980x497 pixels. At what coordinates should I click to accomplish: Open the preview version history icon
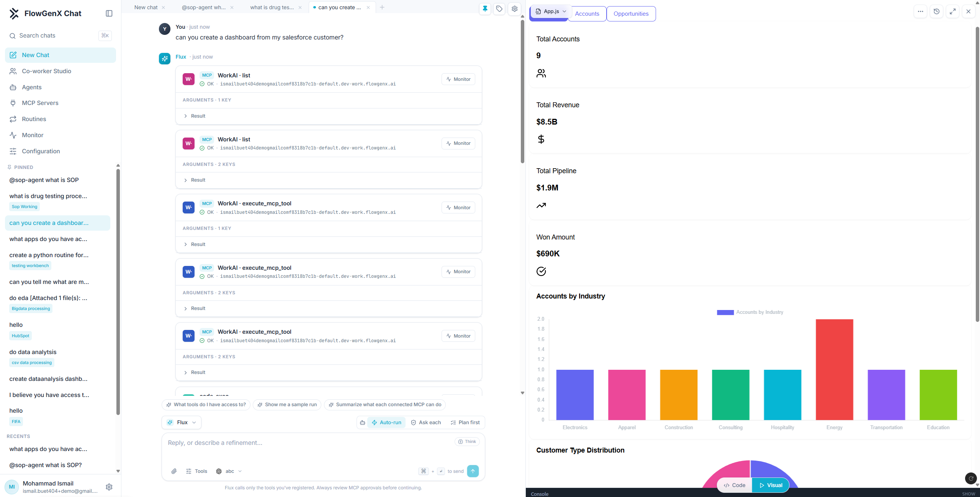click(937, 11)
